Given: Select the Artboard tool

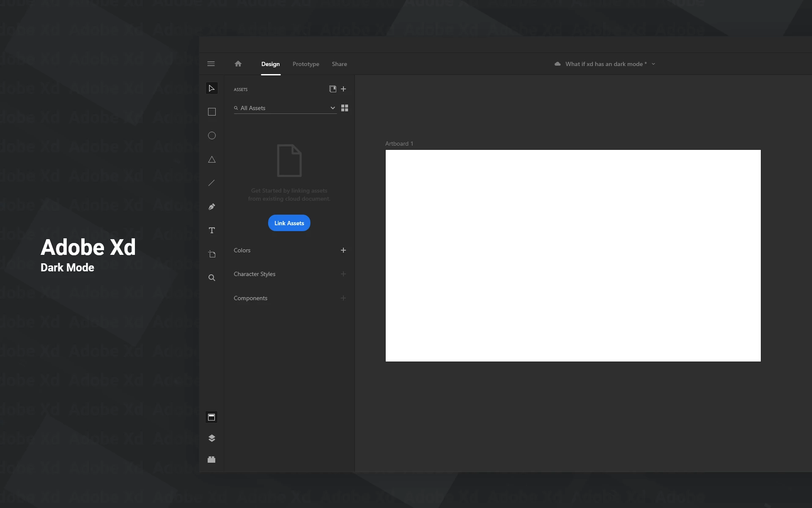Looking at the screenshot, I should tap(211, 254).
